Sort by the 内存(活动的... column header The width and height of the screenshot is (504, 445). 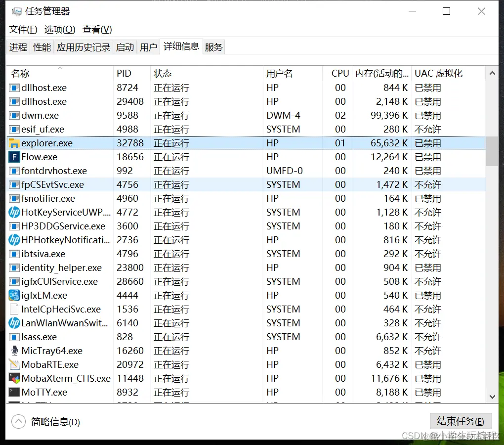[382, 73]
